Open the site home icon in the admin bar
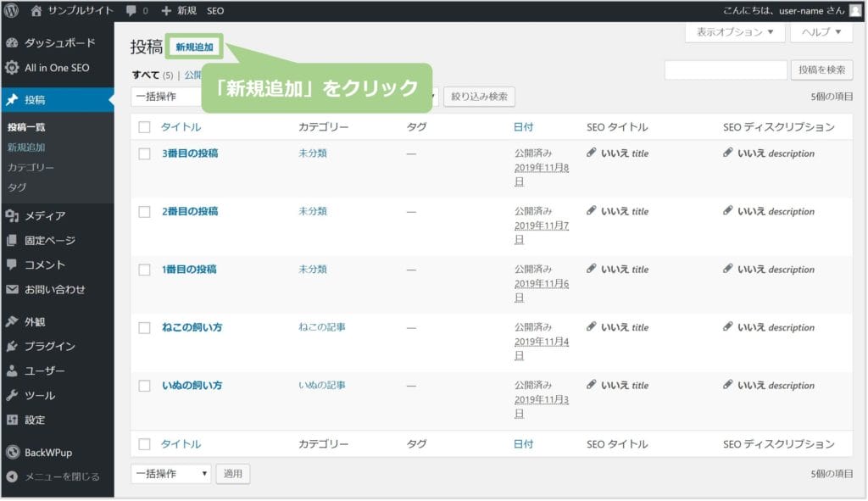868x501 pixels. click(x=36, y=10)
